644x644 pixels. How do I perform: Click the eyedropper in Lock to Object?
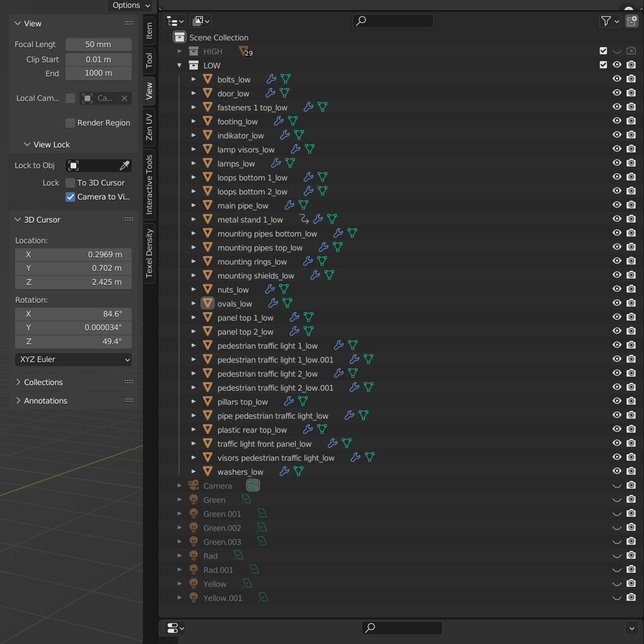click(124, 165)
